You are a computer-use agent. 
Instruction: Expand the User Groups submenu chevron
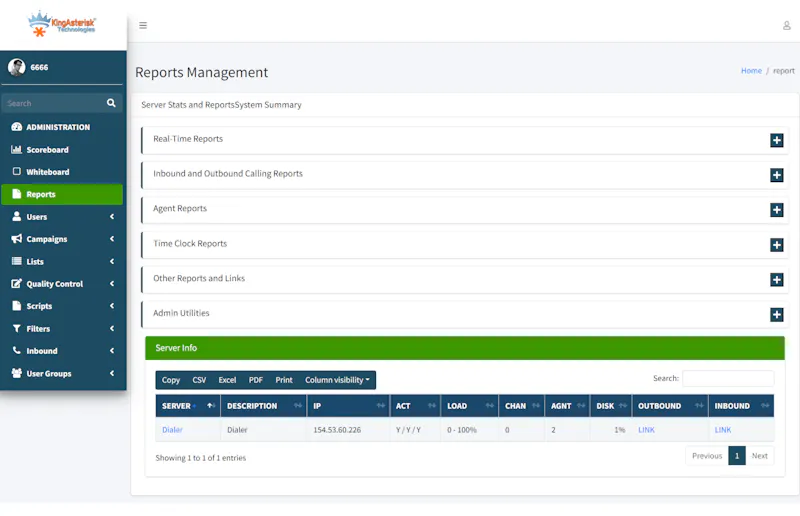[x=112, y=373]
